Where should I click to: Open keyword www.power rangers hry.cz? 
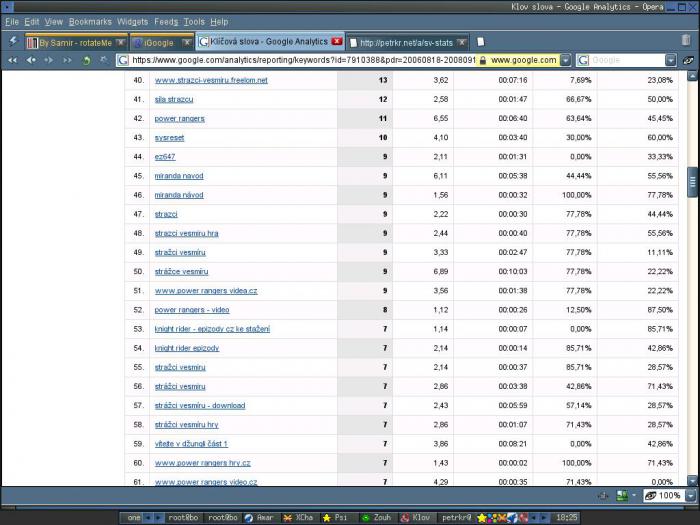(x=203, y=463)
